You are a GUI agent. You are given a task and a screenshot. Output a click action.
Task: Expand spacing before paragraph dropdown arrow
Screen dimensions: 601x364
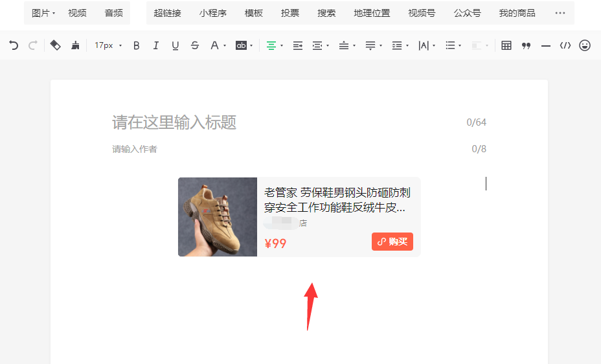tap(354, 46)
